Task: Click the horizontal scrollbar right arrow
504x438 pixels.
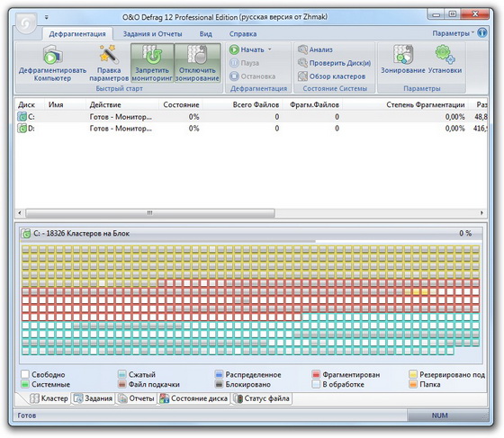Action: click(x=481, y=212)
